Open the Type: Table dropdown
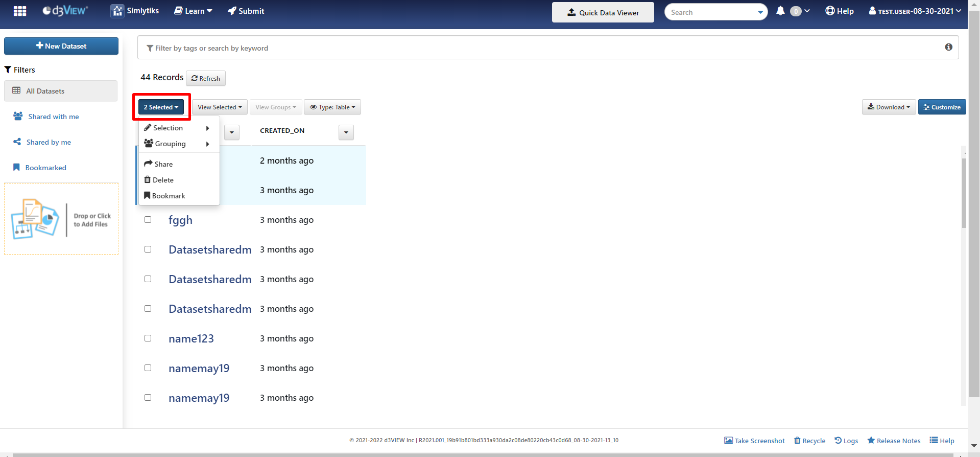The width and height of the screenshot is (980, 457). click(x=332, y=107)
